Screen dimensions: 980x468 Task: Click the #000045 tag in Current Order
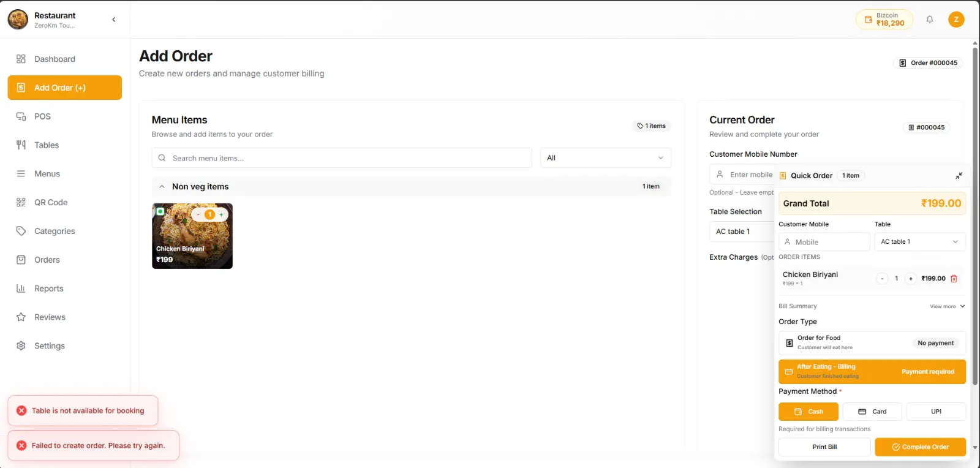(926, 127)
